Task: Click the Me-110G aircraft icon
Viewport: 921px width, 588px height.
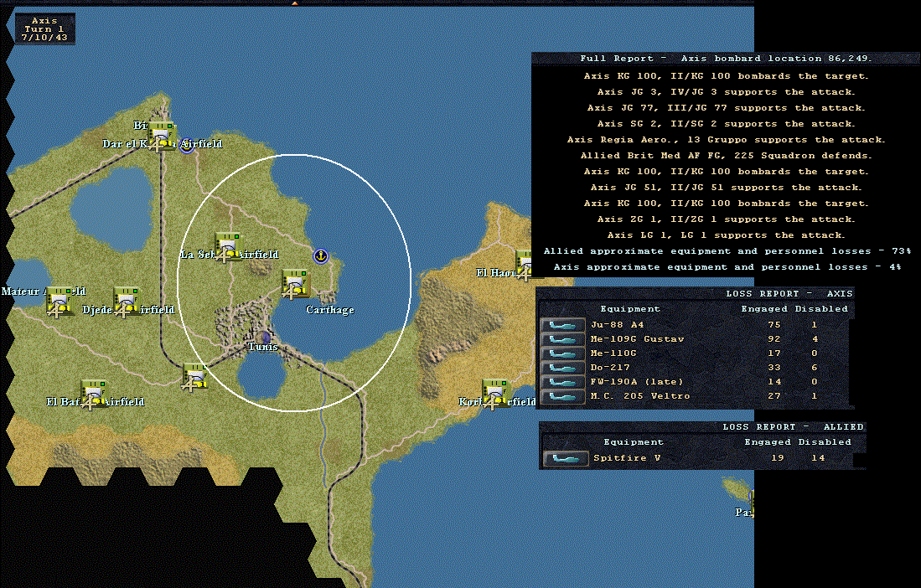Action: [562, 353]
